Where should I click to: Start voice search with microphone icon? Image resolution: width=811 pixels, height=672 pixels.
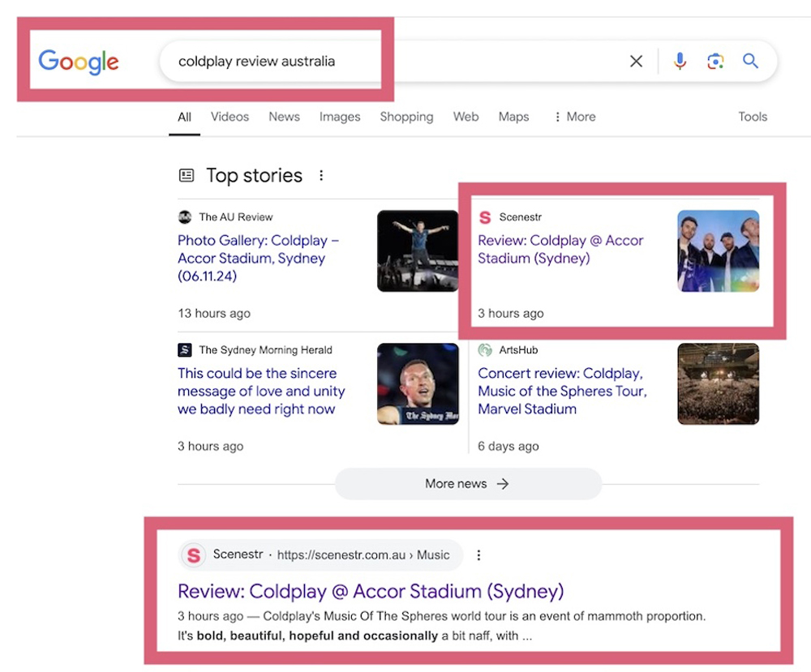(x=680, y=62)
